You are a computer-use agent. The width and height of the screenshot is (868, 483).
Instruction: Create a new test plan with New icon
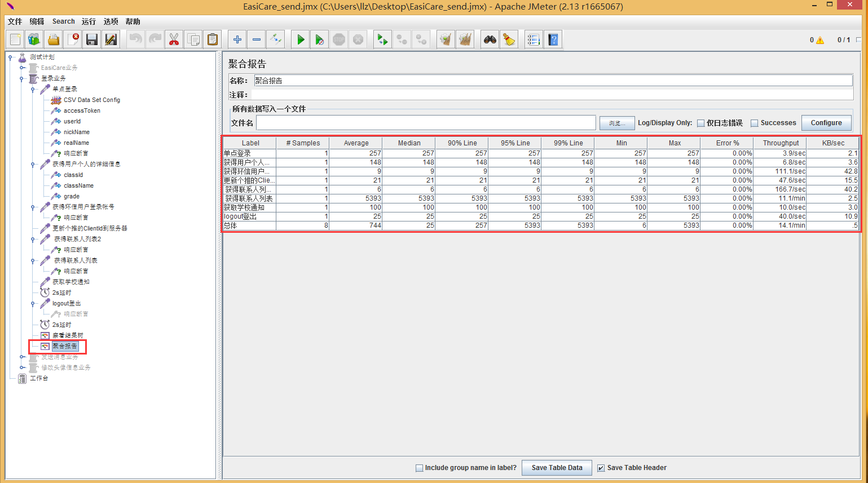click(15, 39)
